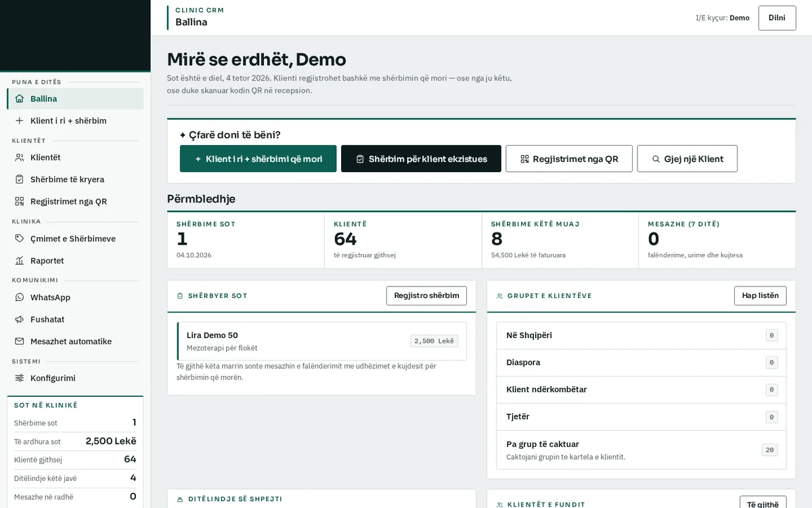Click the cake icon next to Ditëlindje së shpejti

[180, 499]
